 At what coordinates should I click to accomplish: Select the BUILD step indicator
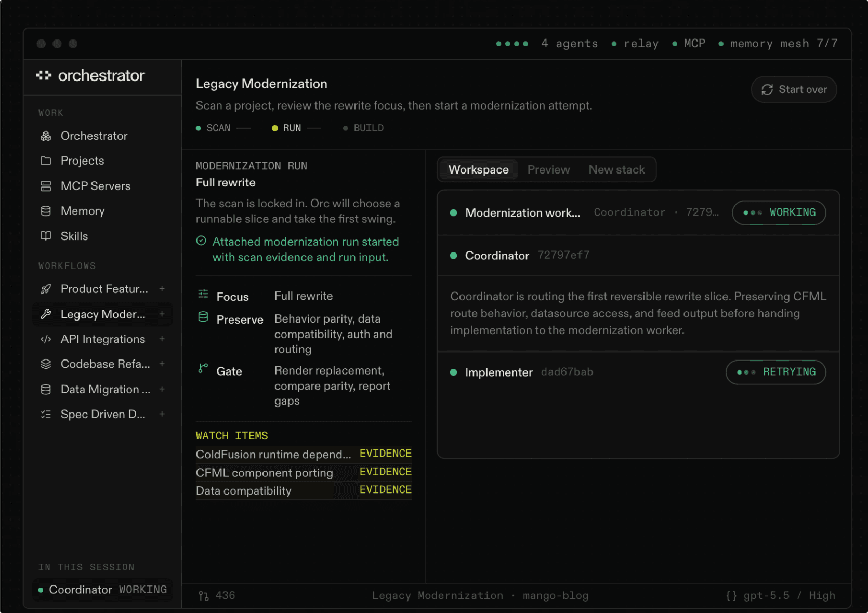(363, 128)
